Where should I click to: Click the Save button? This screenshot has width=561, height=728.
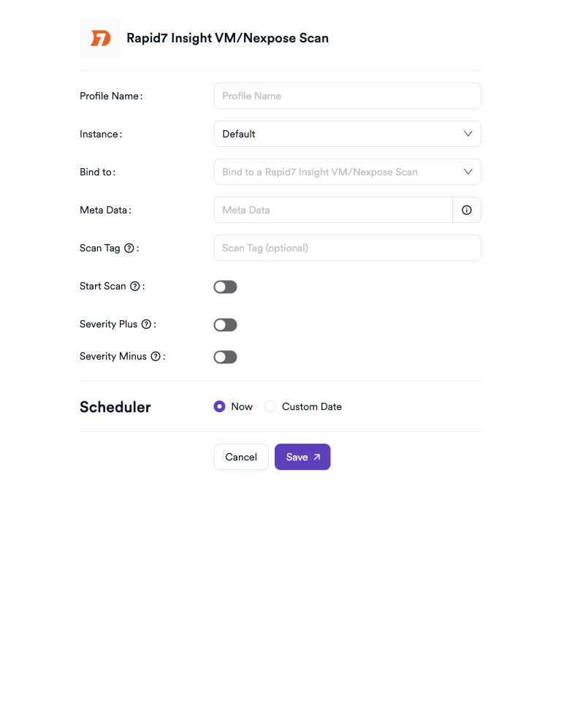tap(302, 457)
